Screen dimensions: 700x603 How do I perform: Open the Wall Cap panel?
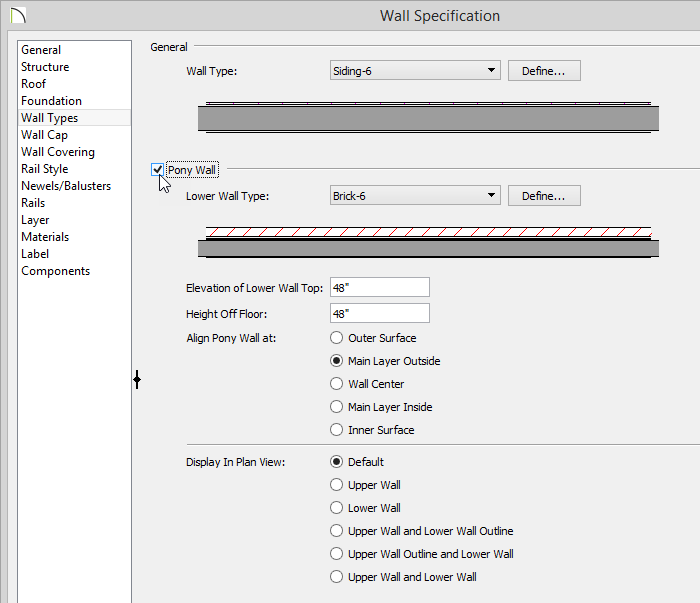[74, 134]
